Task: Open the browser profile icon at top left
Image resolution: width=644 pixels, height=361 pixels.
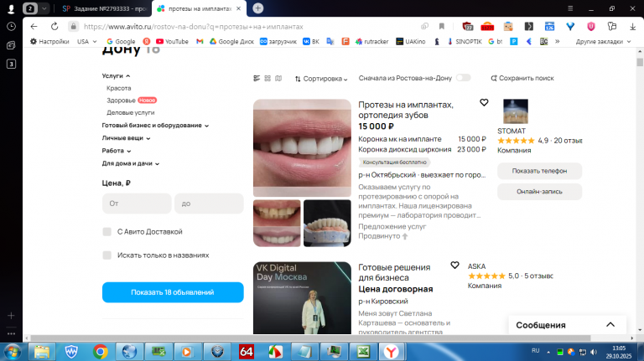Action: pos(11,8)
